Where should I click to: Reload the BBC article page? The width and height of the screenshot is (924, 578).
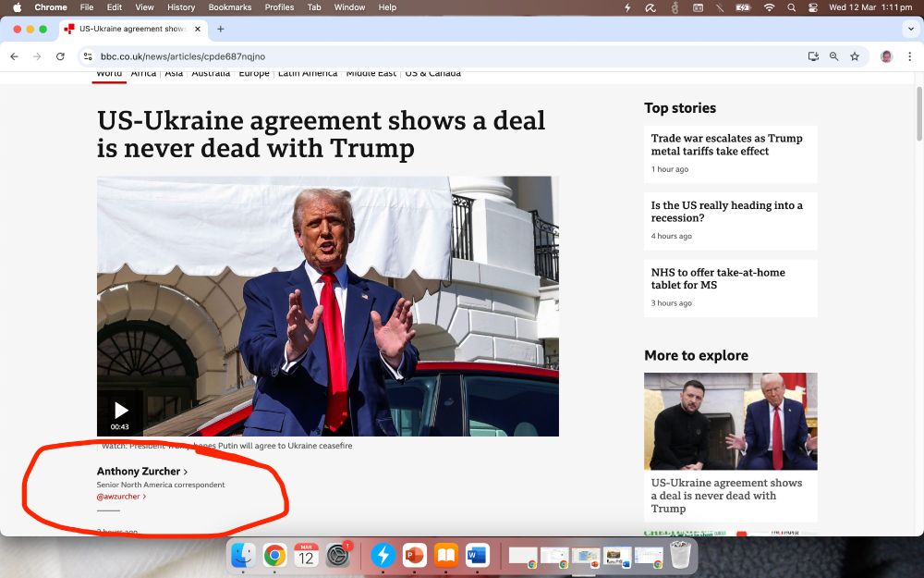point(60,56)
